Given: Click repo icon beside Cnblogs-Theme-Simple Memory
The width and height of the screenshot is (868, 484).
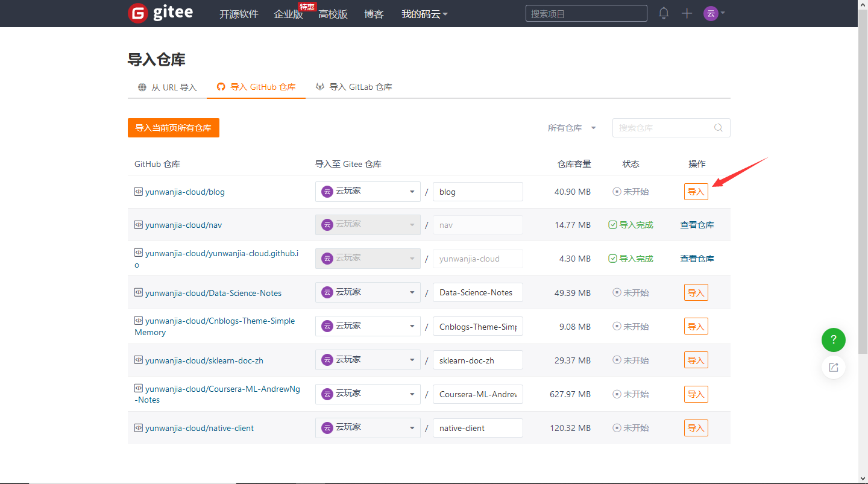Looking at the screenshot, I should [x=139, y=321].
